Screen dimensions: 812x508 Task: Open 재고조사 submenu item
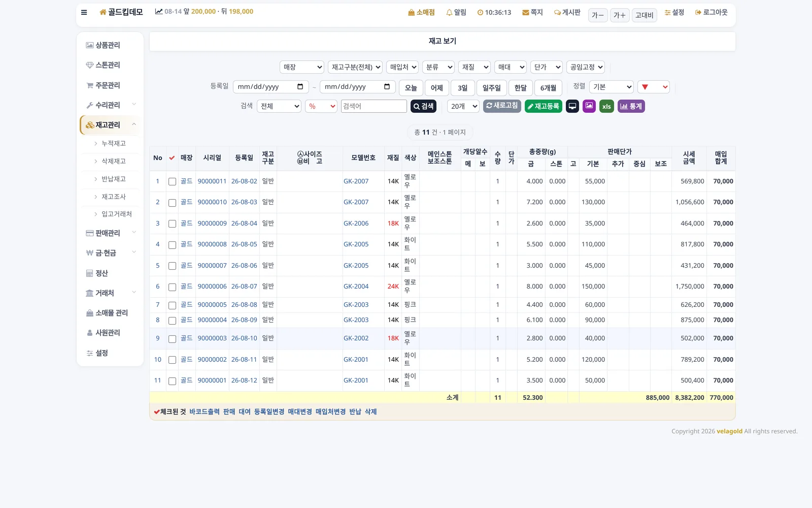(114, 197)
